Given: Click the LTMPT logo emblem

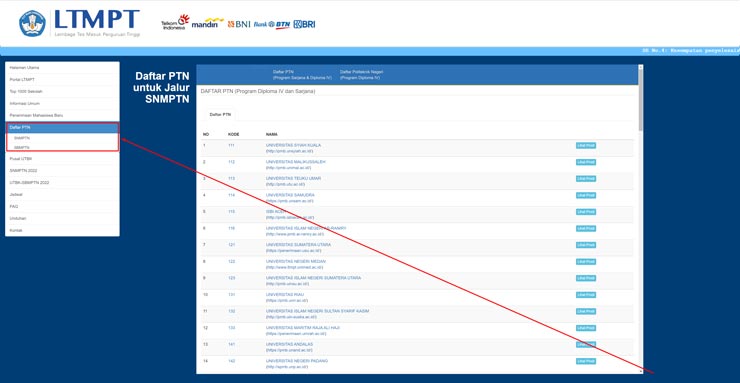Looking at the screenshot, I should [x=33, y=24].
